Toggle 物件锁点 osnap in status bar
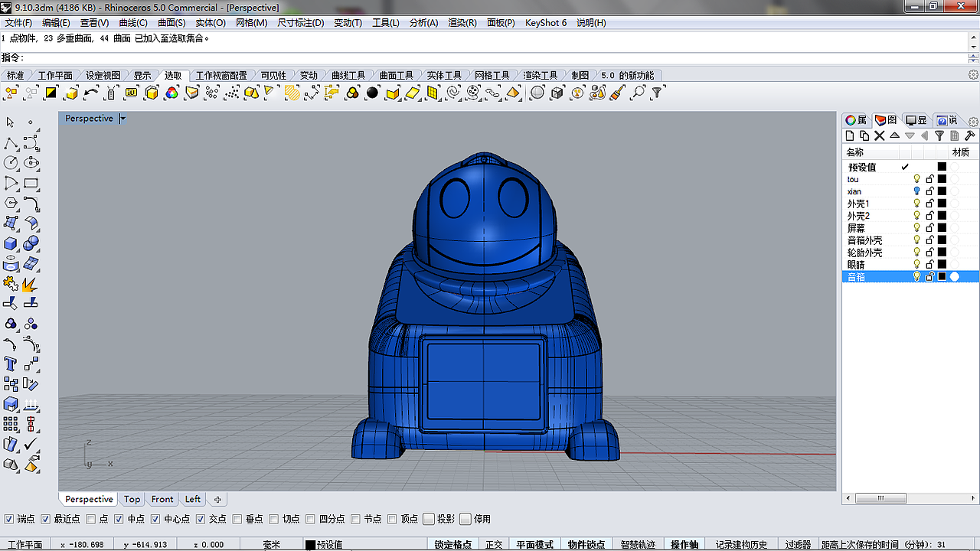The image size is (980, 551). pyautogui.click(x=586, y=545)
